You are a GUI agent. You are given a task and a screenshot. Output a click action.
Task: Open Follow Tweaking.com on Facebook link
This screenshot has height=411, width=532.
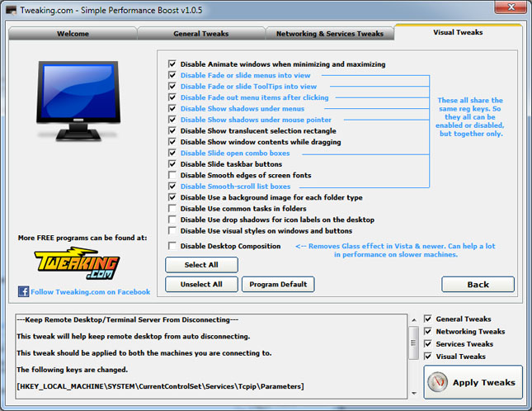pyautogui.click(x=89, y=291)
